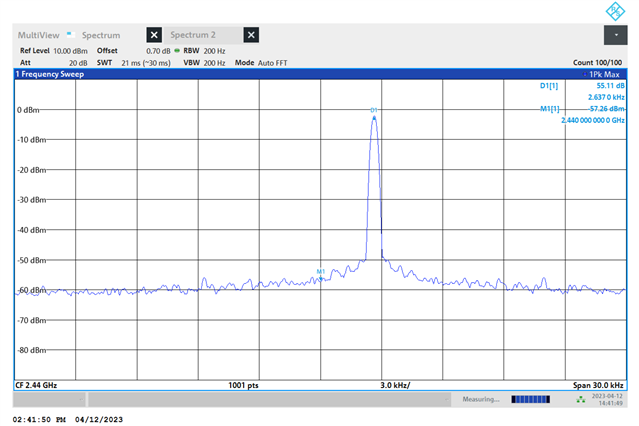Open the dark dropdown button at top right
This screenshot has height=426, width=639.
615,35
